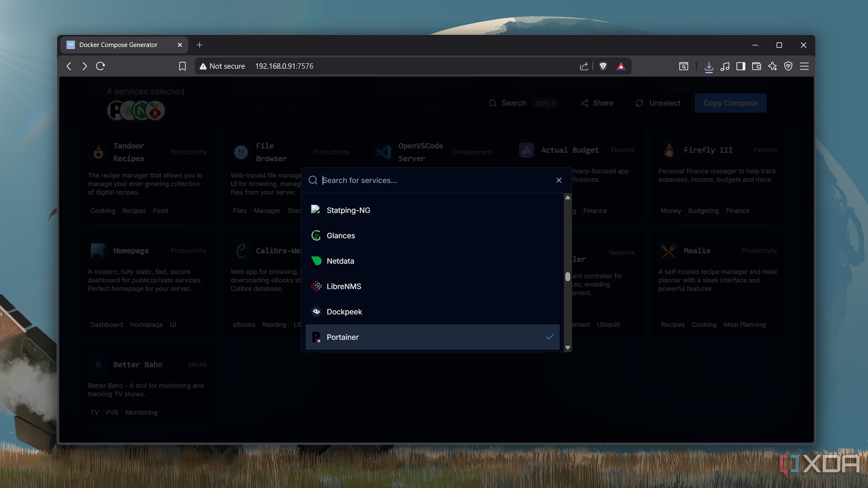Click the Mealie service card
This screenshot has width=868, height=488.
pos(718,283)
